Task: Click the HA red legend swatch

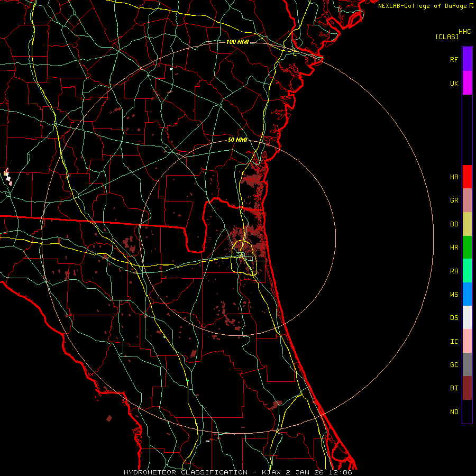Action: coord(467,177)
